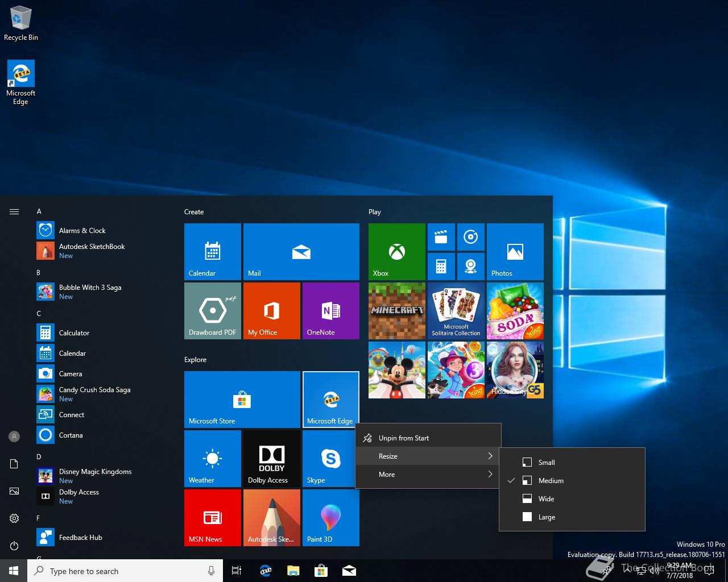Viewport: 728px width, 582px height.
Task: Launch the Autodesk SketchBook tile
Action: (x=272, y=518)
